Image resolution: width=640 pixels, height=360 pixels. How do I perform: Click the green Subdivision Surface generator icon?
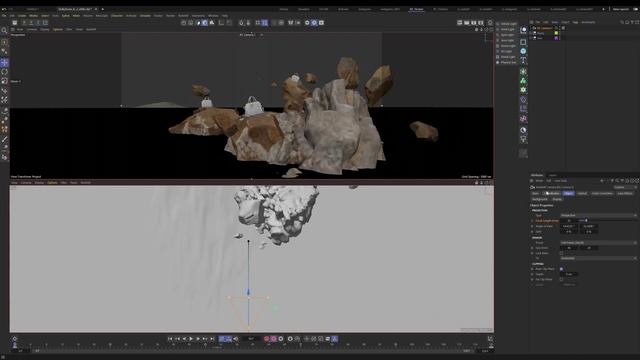523,71
